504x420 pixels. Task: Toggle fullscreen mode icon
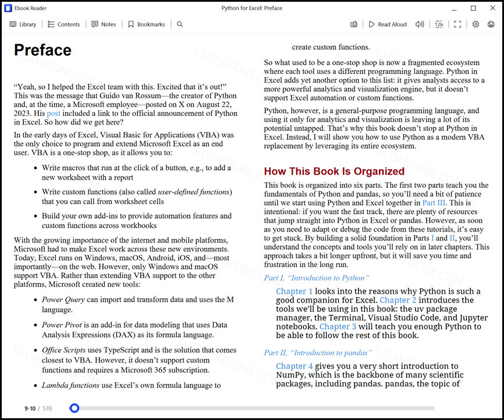pos(457,24)
